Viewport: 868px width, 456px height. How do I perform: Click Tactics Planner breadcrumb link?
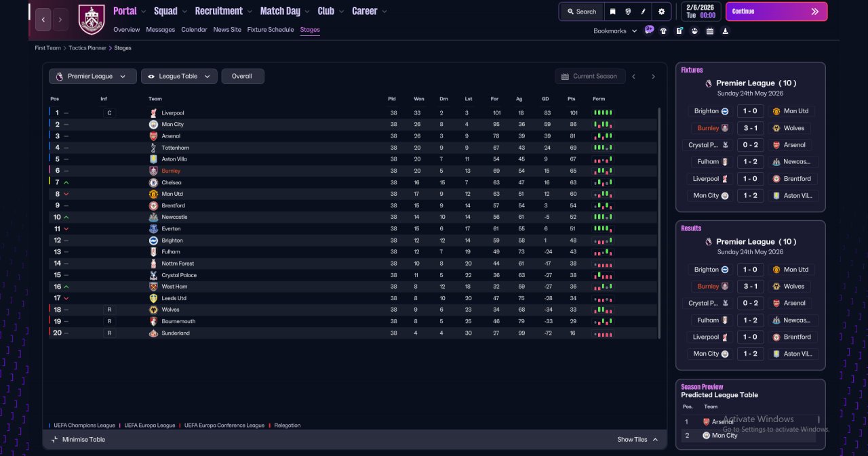coord(87,48)
